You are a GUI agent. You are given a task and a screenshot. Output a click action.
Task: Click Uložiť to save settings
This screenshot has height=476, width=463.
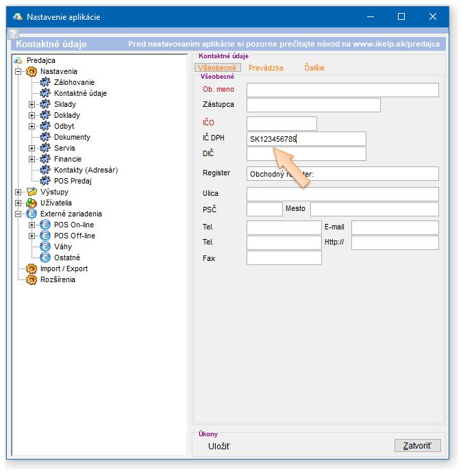coord(219,447)
